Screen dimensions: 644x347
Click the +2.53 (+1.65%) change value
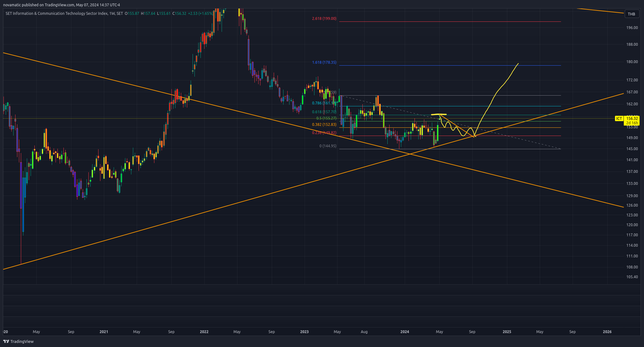[x=200, y=14]
